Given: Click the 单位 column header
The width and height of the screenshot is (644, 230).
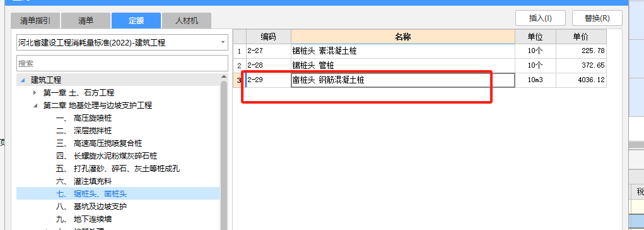Looking at the screenshot, I should point(536,37).
